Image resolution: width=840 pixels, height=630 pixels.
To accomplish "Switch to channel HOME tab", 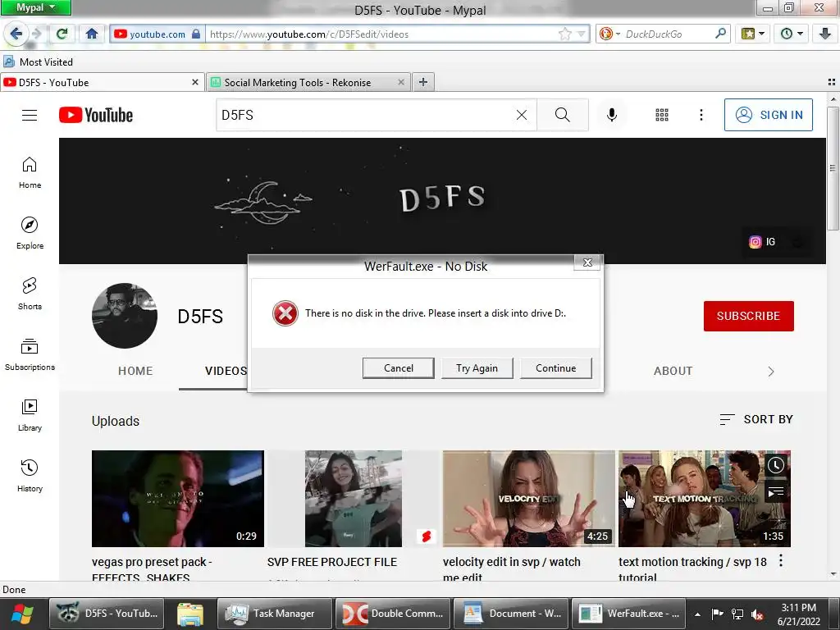I will 135,371.
